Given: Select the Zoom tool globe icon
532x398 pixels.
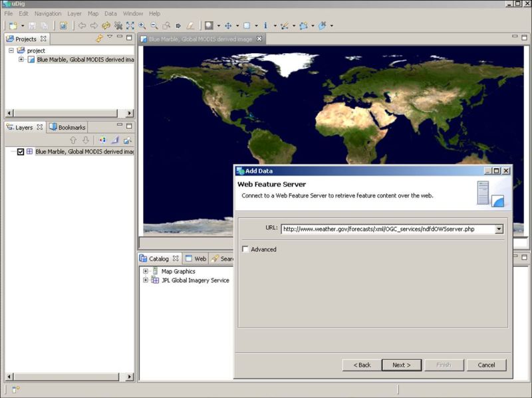Looking at the screenshot, I should click(209, 26).
